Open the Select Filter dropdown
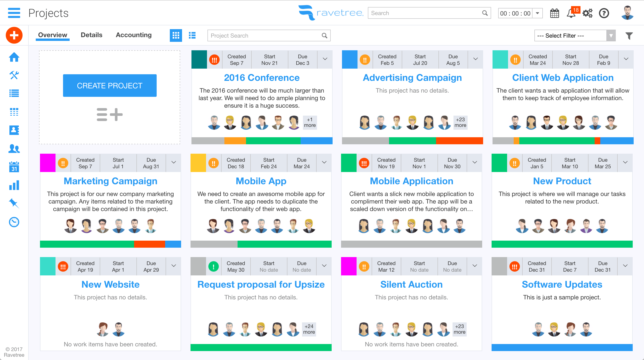The height and width of the screenshot is (360, 644). pos(575,36)
